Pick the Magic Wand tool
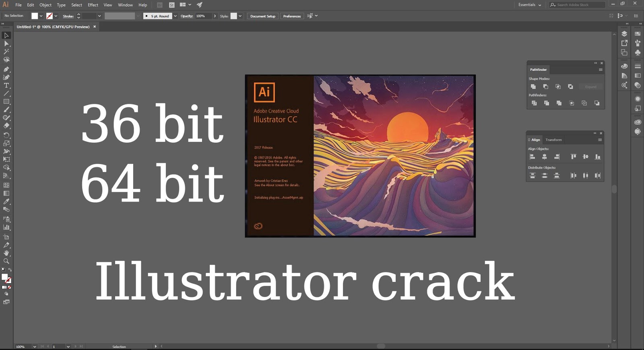The height and width of the screenshot is (350, 644). tap(6, 51)
